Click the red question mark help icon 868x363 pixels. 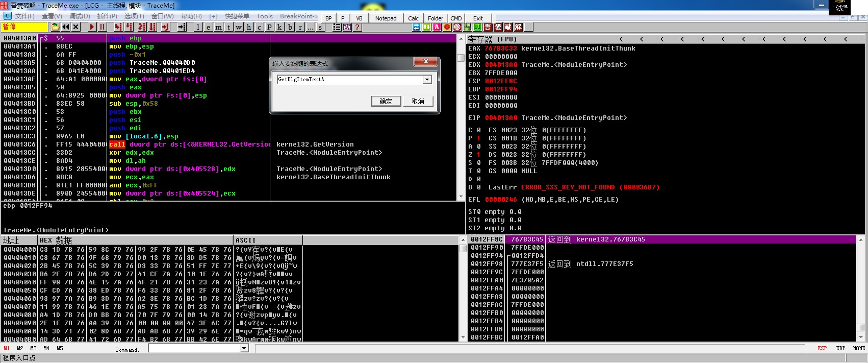point(358,27)
